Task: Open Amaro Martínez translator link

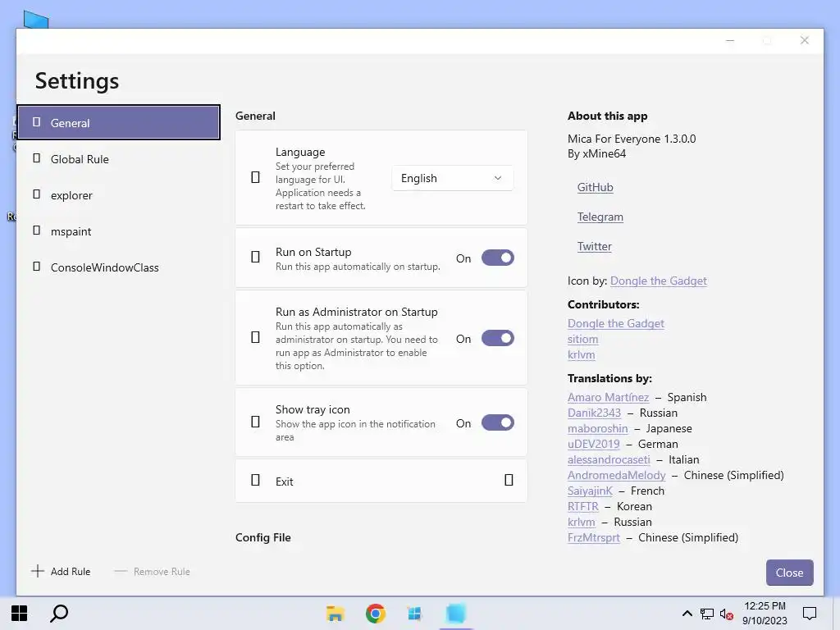Action: (x=608, y=398)
